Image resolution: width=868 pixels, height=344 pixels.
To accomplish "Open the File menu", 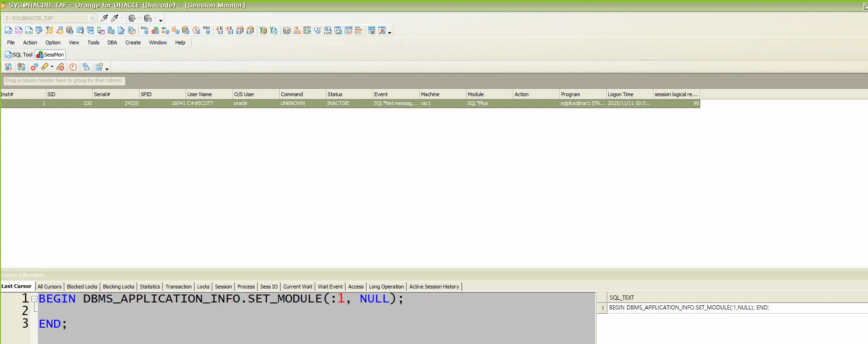I will coord(11,42).
